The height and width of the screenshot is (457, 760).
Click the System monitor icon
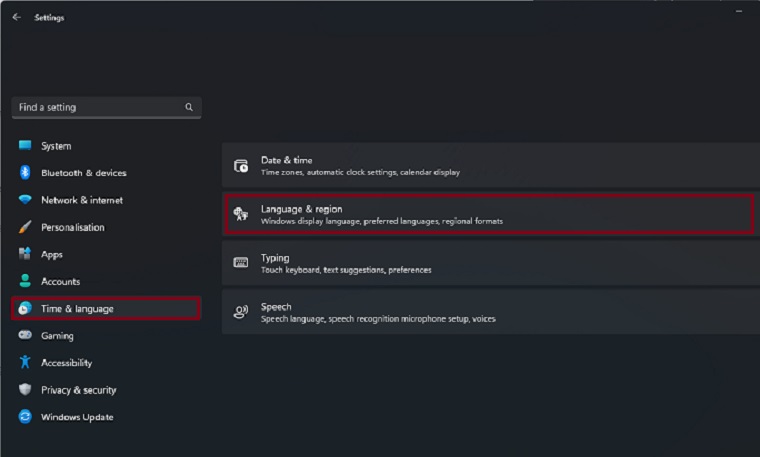tap(25, 146)
